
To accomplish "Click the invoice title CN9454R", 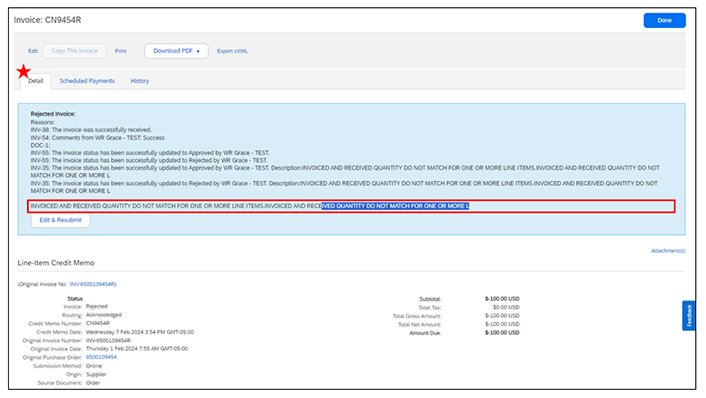I will click(x=63, y=20).
